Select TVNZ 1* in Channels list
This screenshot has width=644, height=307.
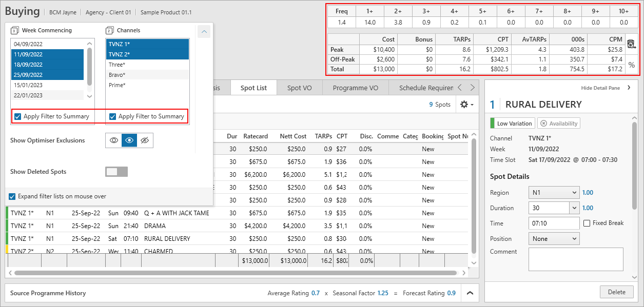147,44
